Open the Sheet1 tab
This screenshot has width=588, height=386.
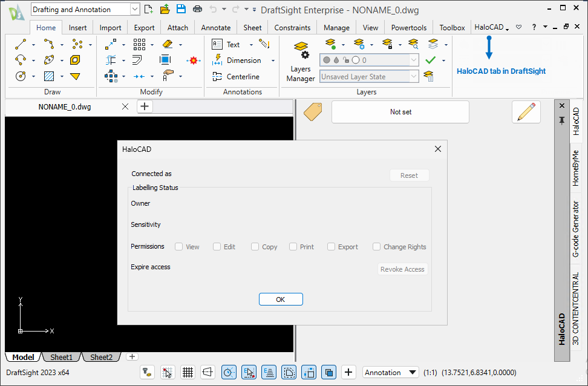tap(61, 357)
